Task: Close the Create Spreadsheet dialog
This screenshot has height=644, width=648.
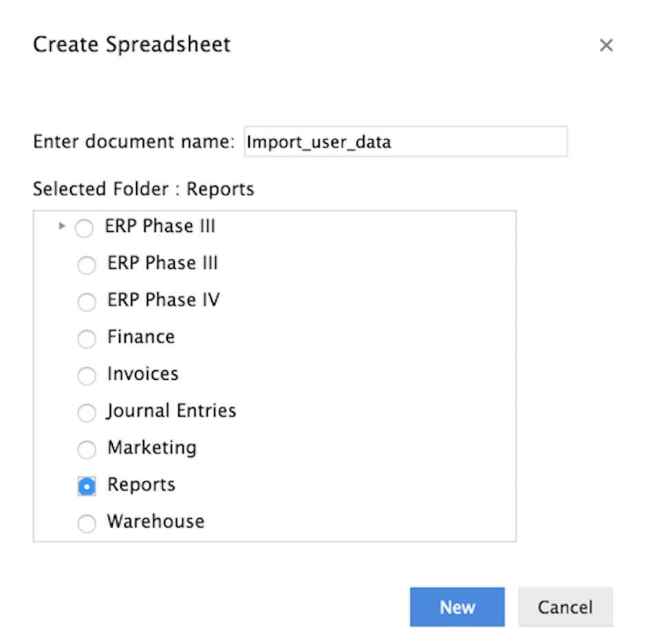Action: pyautogui.click(x=606, y=45)
